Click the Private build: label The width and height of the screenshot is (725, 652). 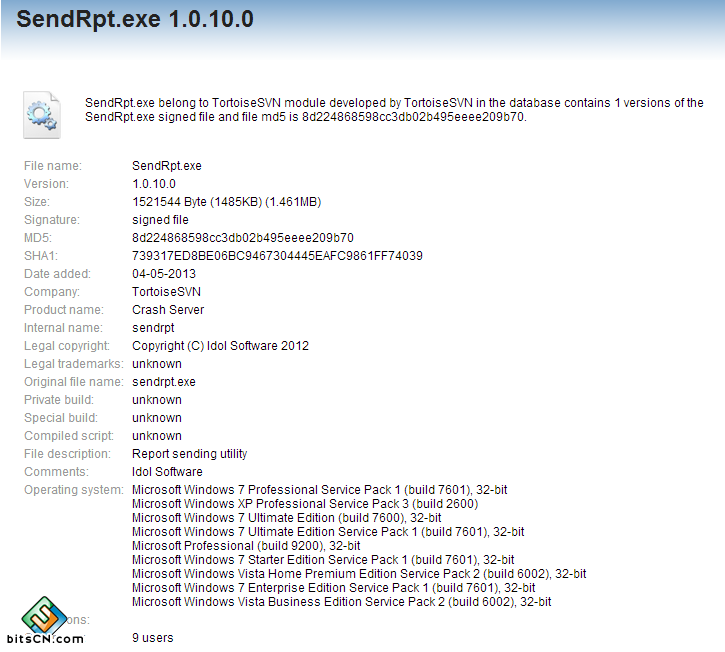59,400
